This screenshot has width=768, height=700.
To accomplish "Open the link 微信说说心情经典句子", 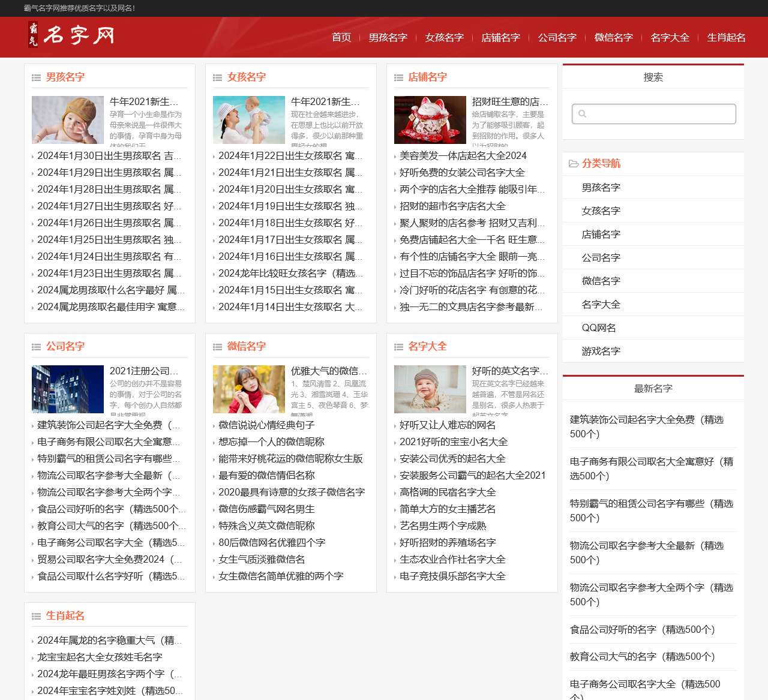I will (266, 425).
